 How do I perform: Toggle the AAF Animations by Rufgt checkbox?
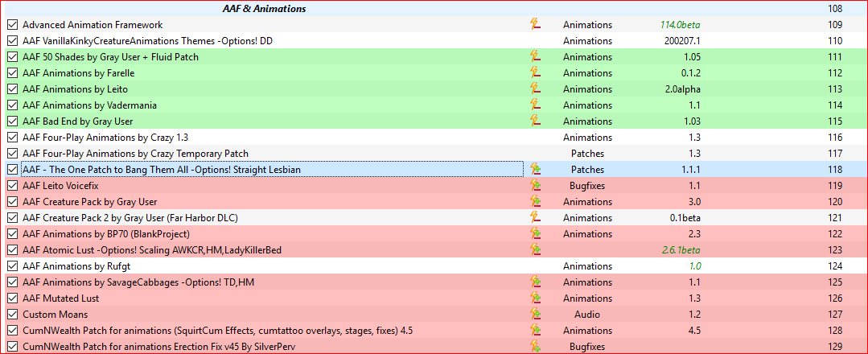click(13, 266)
